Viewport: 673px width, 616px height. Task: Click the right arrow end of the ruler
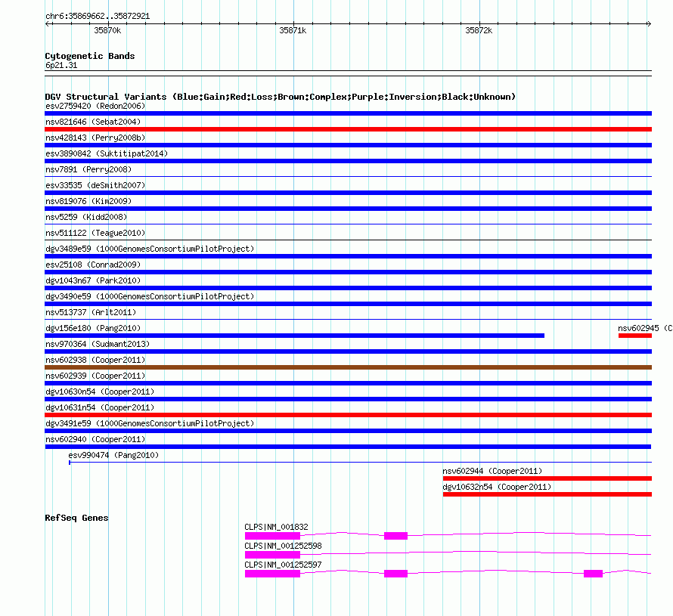649,24
